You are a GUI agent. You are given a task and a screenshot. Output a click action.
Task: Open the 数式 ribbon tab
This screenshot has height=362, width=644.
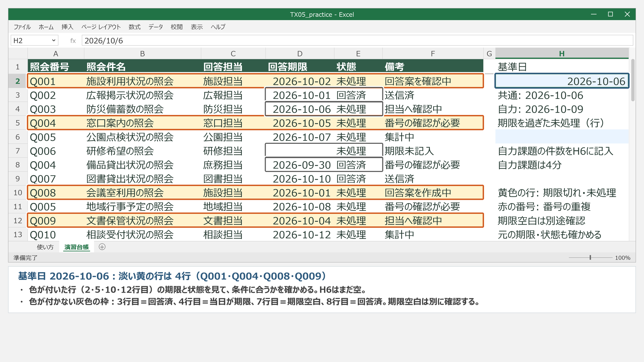pyautogui.click(x=135, y=27)
